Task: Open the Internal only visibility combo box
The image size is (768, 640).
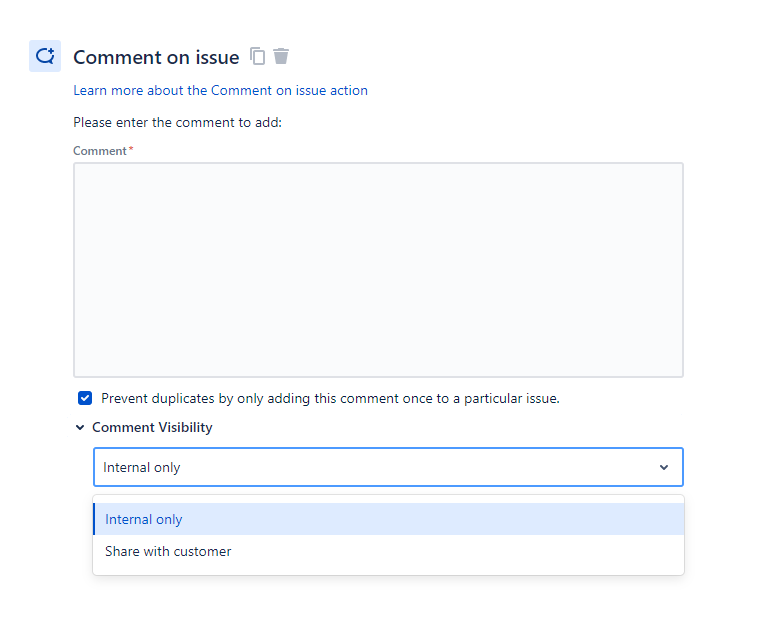Action: [388, 467]
